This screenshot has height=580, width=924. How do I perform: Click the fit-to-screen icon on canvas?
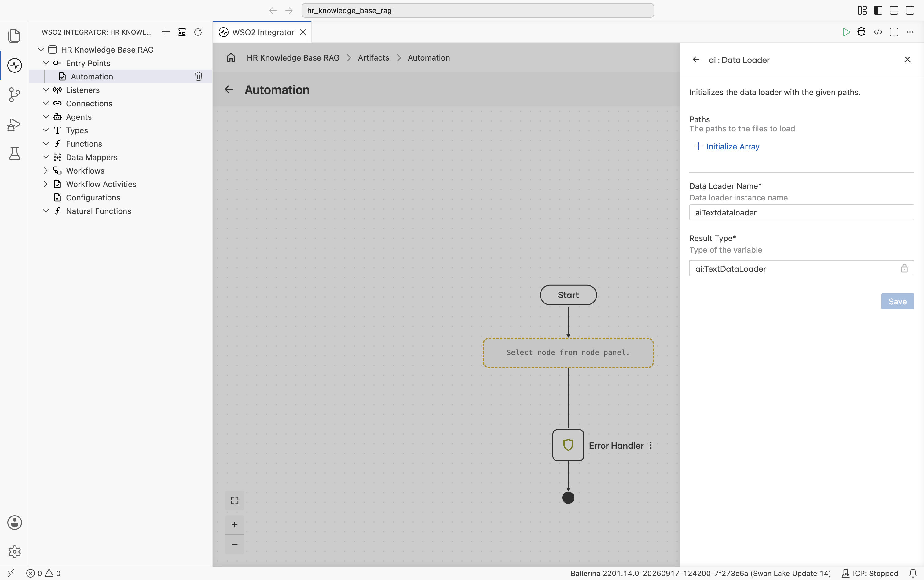[x=235, y=501]
